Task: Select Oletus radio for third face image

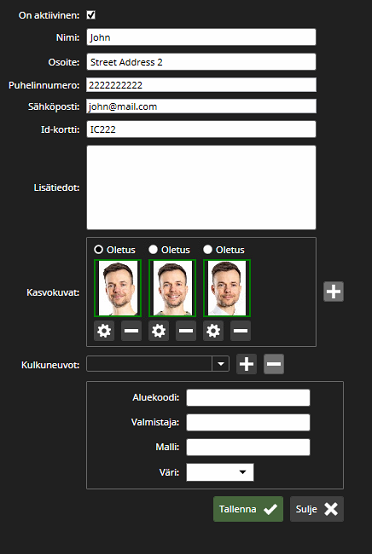Action: pos(208,249)
